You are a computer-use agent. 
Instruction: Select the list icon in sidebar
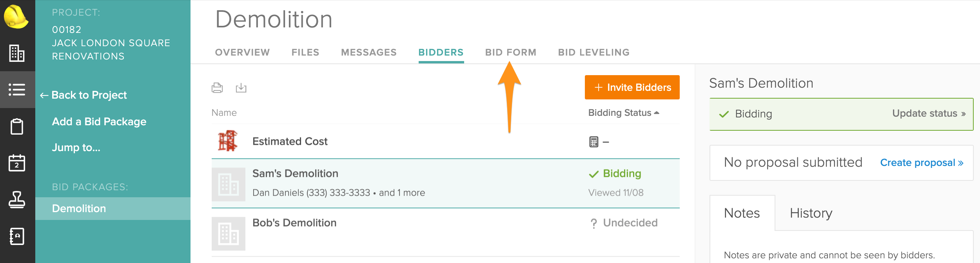[17, 90]
